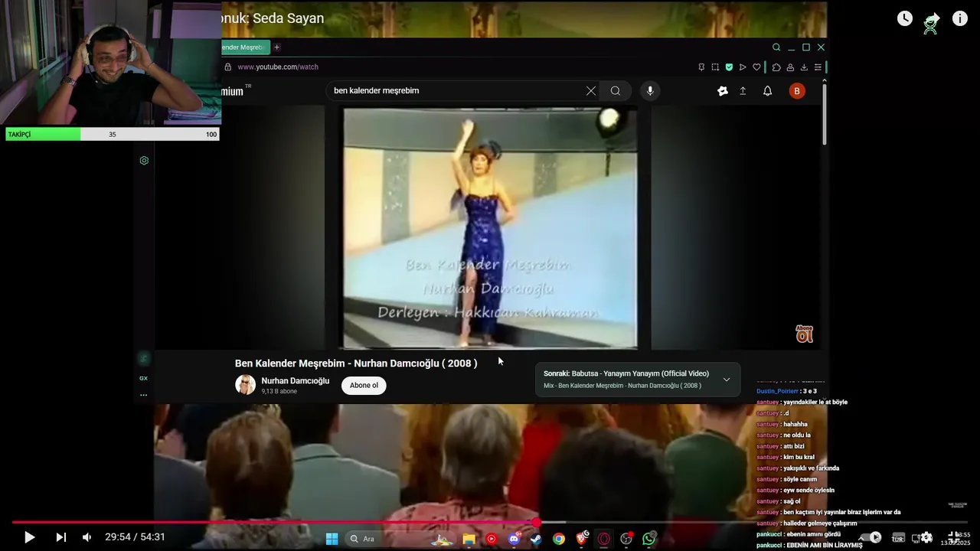The image size is (980, 551).
Task: Play the paused video
Action: click(x=29, y=537)
